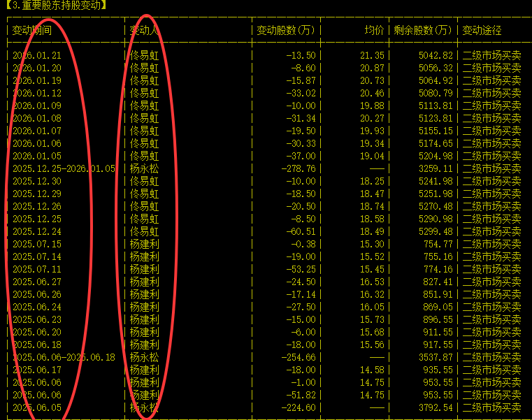
Task: Click 二级市场买卖 in the 2026.01.21 row
Action: pos(491,55)
